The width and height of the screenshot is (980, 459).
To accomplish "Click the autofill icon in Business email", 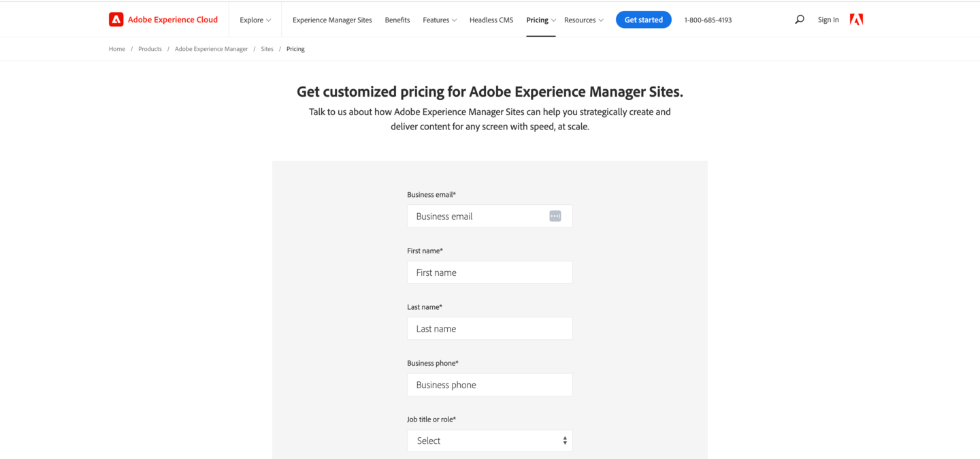I will coord(555,216).
